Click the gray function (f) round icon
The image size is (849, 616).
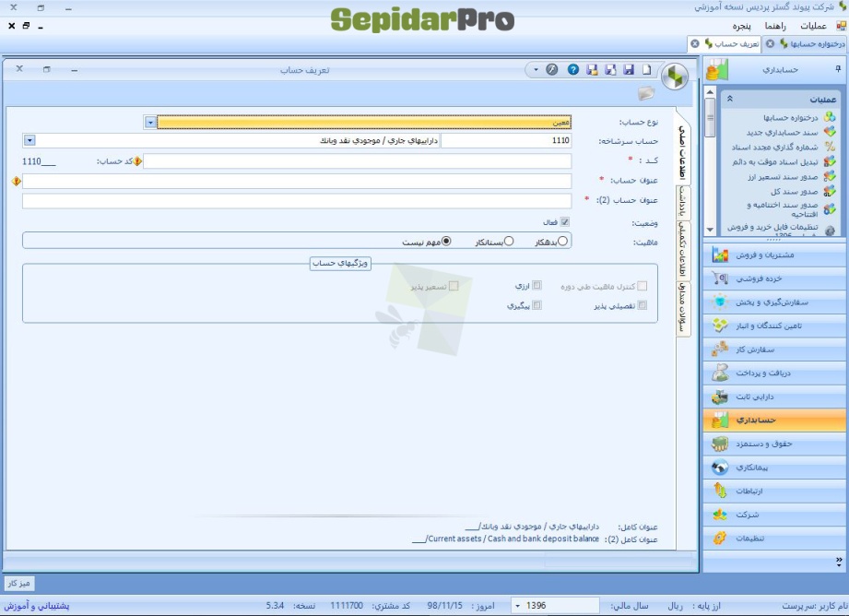[552, 69]
